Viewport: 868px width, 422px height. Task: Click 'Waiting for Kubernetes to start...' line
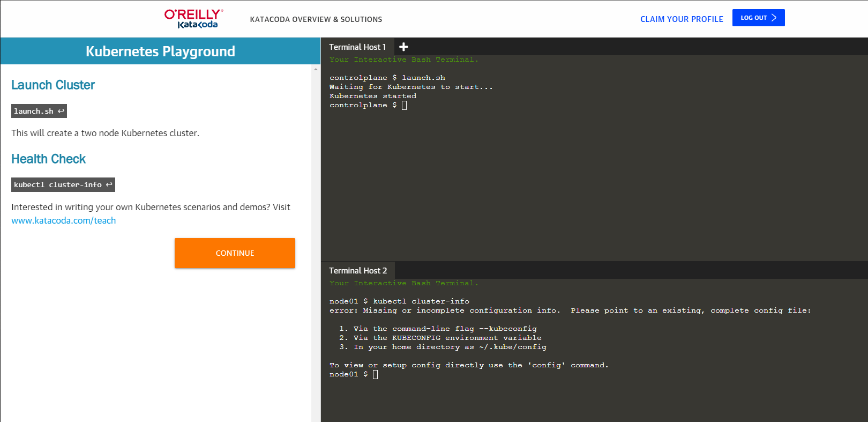pyautogui.click(x=411, y=87)
